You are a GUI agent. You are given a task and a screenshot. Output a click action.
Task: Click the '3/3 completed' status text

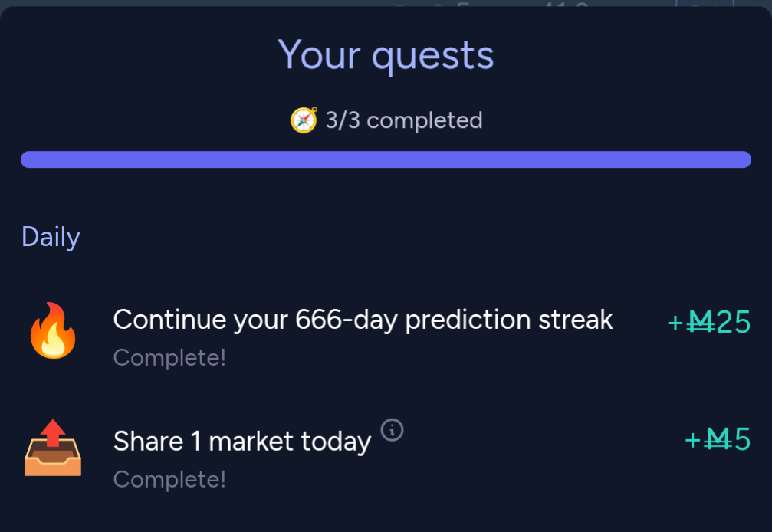(x=404, y=120)
